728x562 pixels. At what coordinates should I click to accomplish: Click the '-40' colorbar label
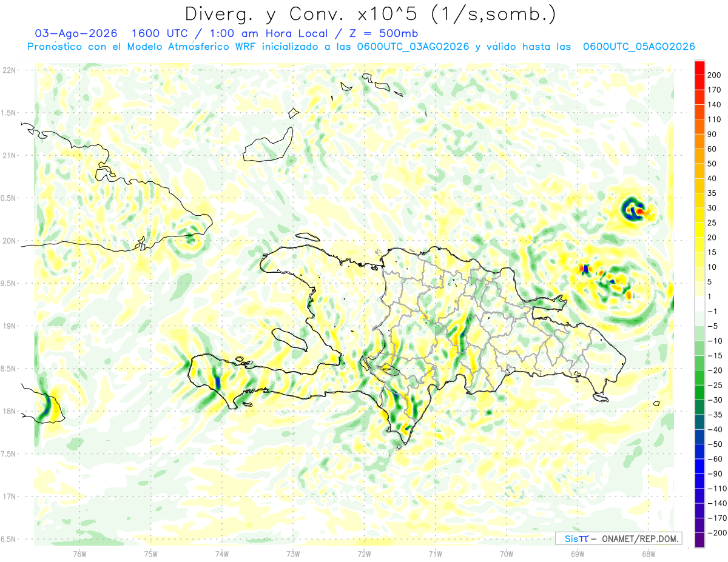pos(714,429)
